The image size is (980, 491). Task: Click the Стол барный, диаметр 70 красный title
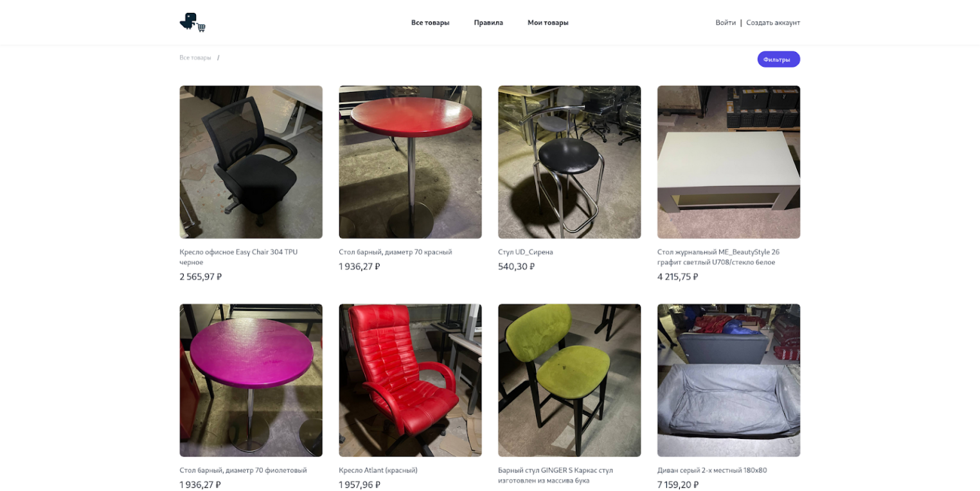(395, 252)
